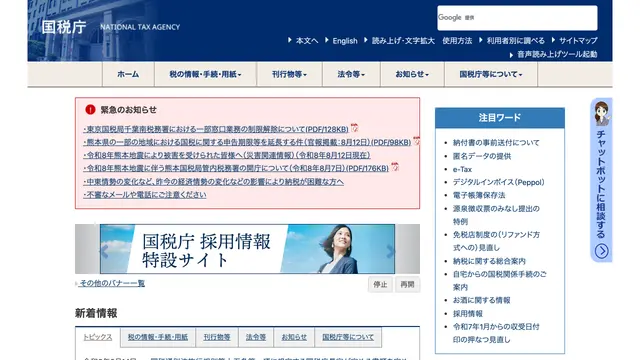Stop banner rotation with 停止 button
Viewport: 640px width, 360px height.
380,284
